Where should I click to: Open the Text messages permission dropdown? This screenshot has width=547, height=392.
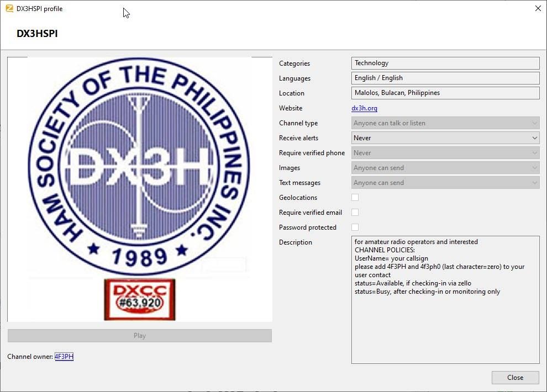(445, 183)
